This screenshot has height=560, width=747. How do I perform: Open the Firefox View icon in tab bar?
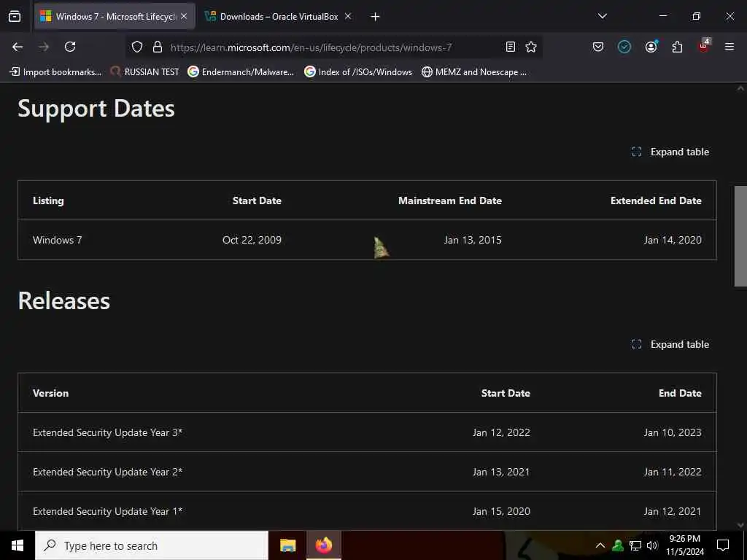[x=15, y=16]
